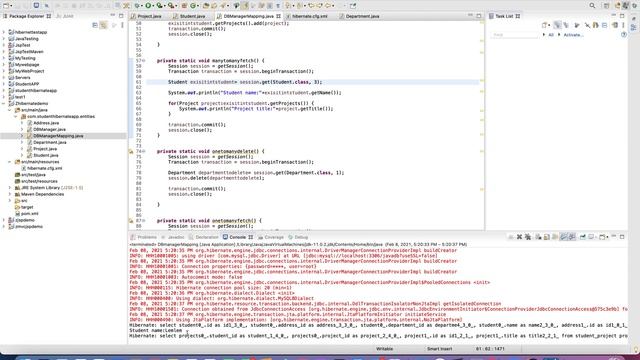Click Display Selected Console icon
Viewport: 640px width, 360px height.
[x=591, y=237]
